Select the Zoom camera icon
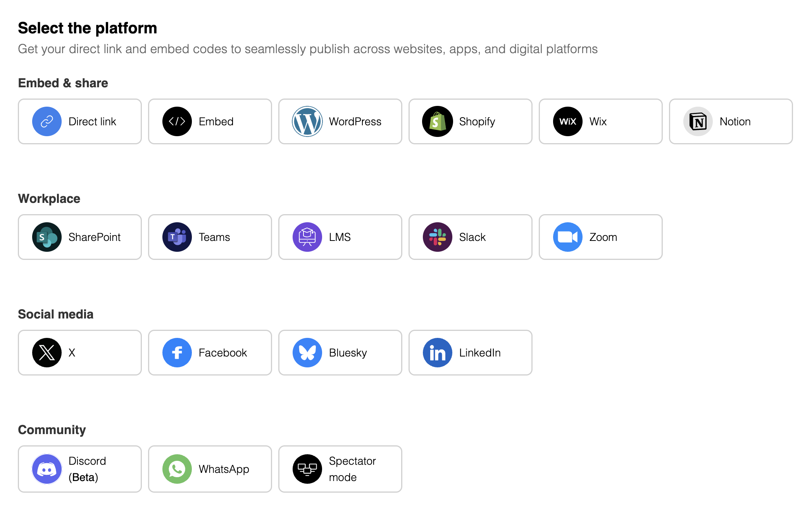The image size is (812, 514). [x=568, y=237]
